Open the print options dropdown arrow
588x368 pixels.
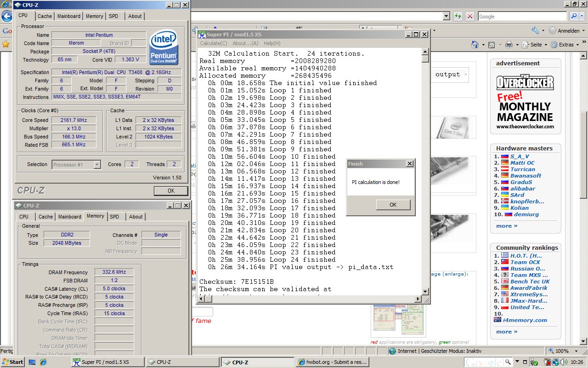pos(517,45)
